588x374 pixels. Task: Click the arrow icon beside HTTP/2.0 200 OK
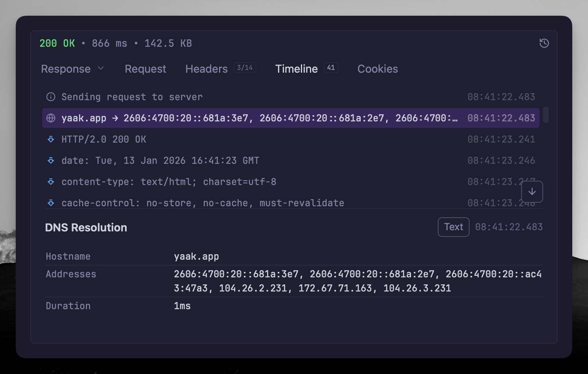[51, 139]
